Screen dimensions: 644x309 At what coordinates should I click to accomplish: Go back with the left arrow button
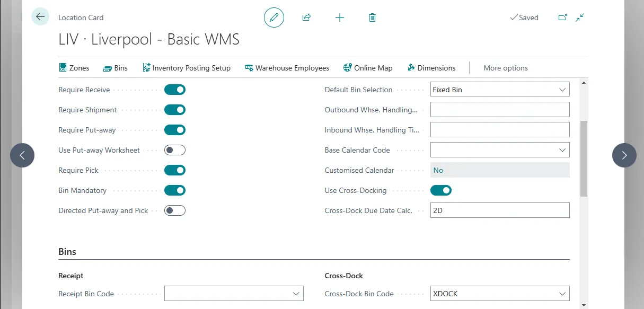pos(40,17)
